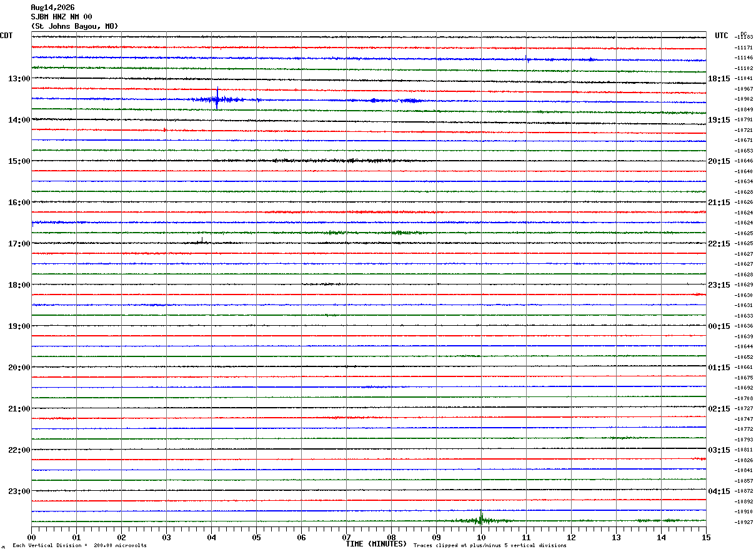Click the small black spike on the 17:00 trace
Image resolution: width=756 pixels, height=554 pixels.
[202, 241]
